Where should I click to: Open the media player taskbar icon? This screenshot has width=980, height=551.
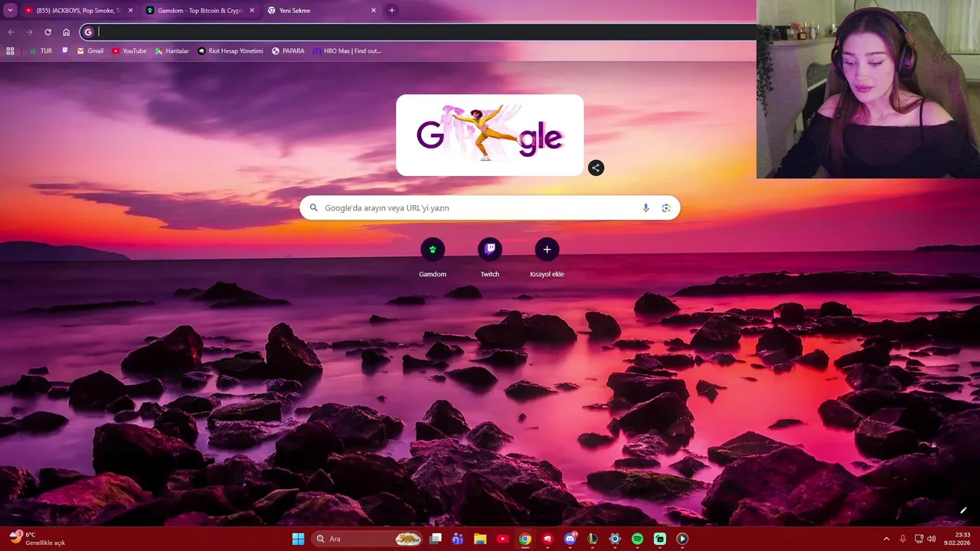(682, 539)
